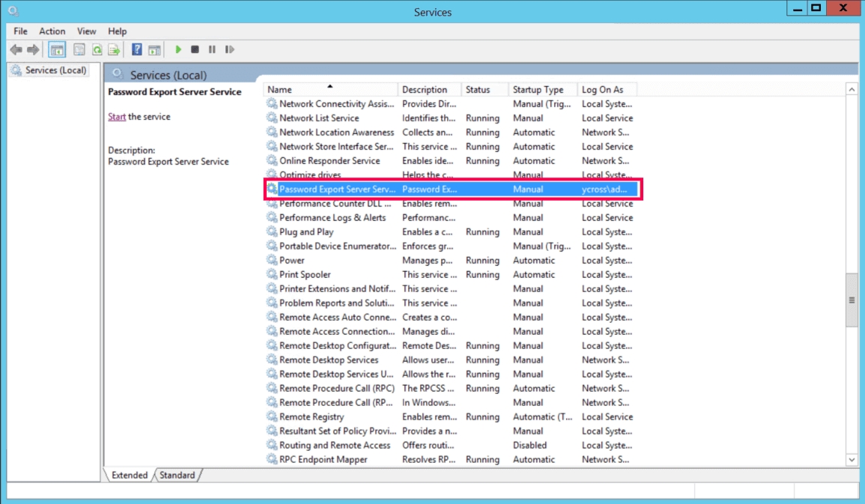Stop the service with the black square icon
The height and width of the screenshot is (504, 865).
click(x=194, y=49)
